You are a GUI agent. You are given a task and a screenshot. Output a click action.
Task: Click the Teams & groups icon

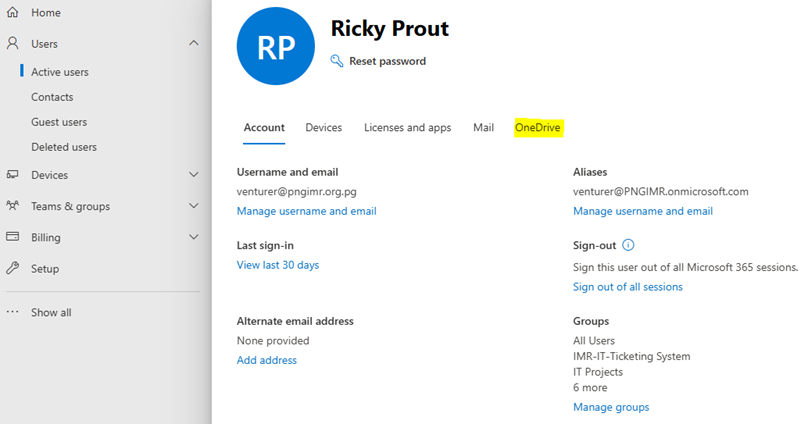click(x=13, y=206)
